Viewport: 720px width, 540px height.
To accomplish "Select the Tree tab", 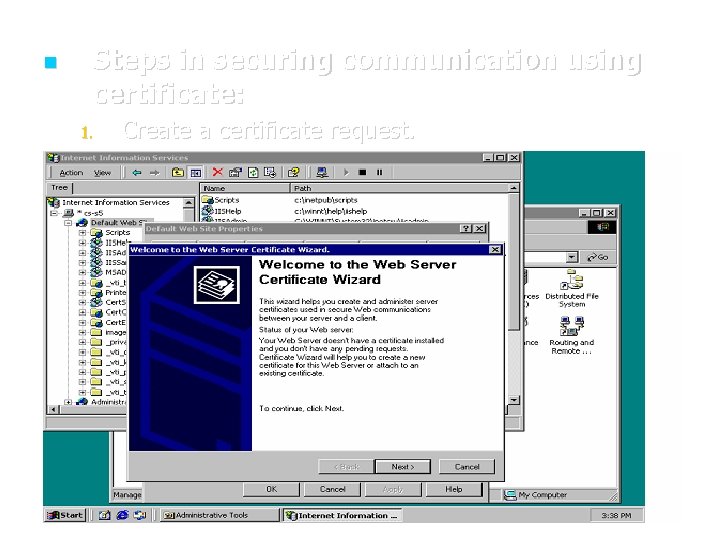I will [60, 188].
